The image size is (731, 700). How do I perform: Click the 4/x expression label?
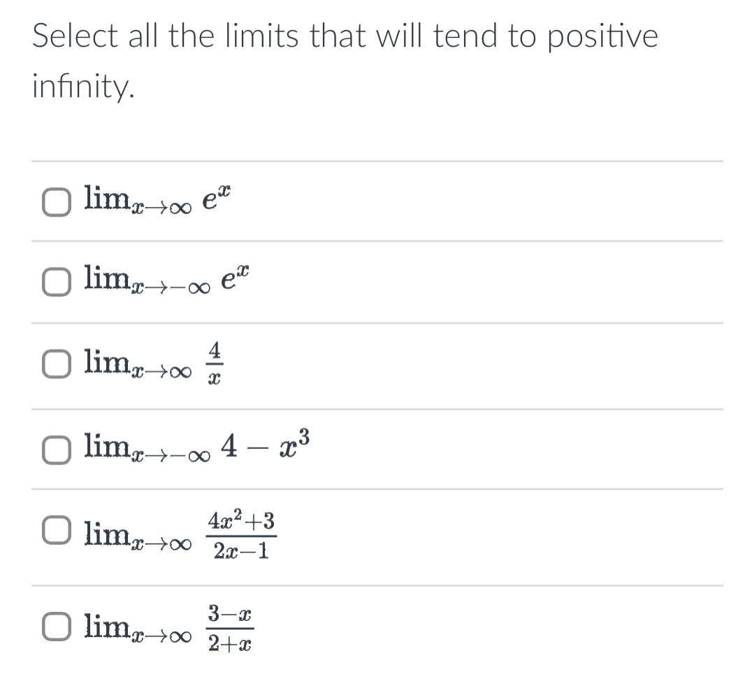[x=215, y=363]
